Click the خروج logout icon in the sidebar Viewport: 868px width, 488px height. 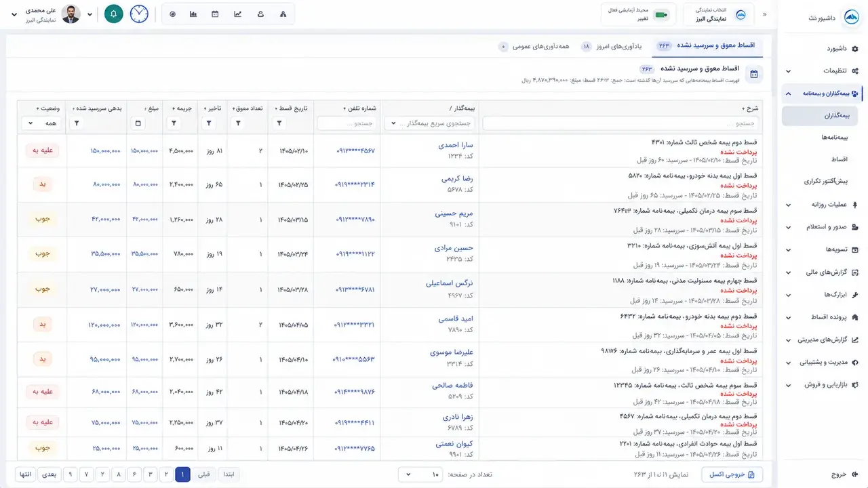point(854,474)
